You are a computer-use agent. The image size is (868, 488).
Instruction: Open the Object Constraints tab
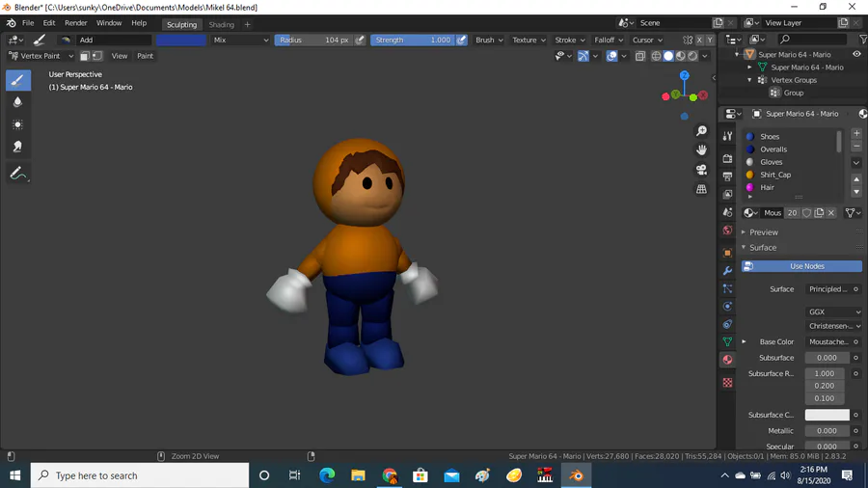click(x=727, y=324)
